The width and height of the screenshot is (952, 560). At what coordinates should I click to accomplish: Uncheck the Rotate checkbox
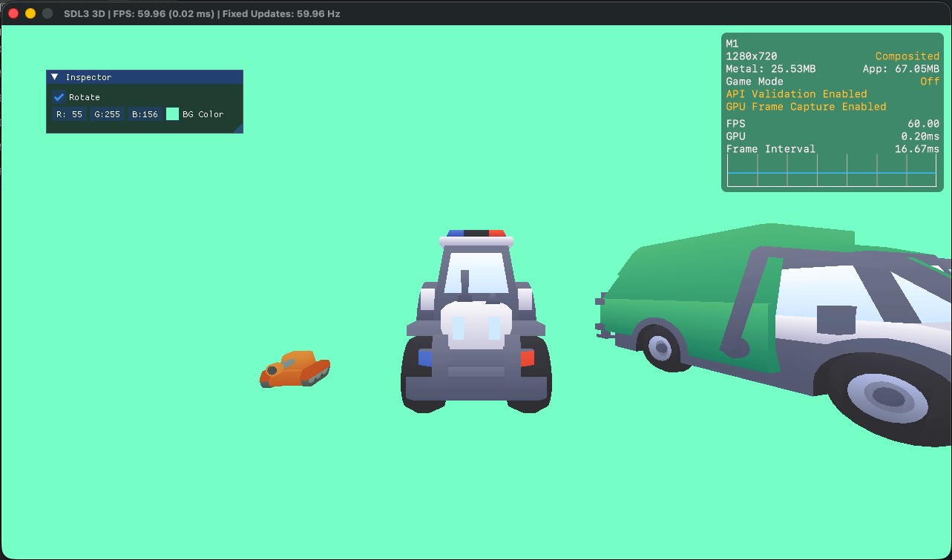click(x=59, y=97)
